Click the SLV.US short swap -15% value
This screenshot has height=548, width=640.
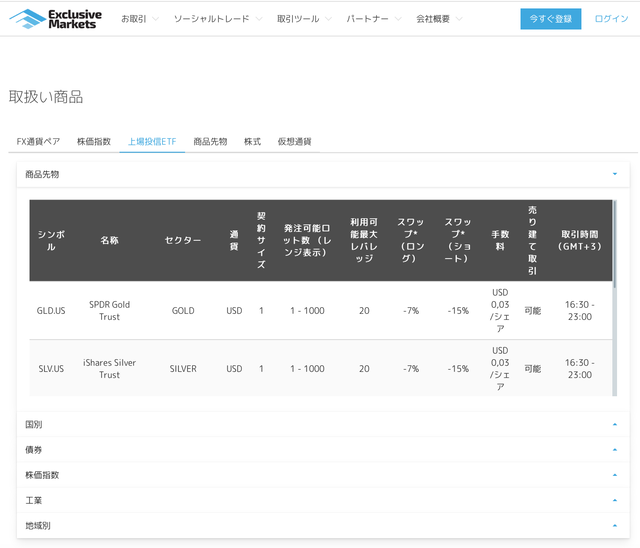pos(458,369)
